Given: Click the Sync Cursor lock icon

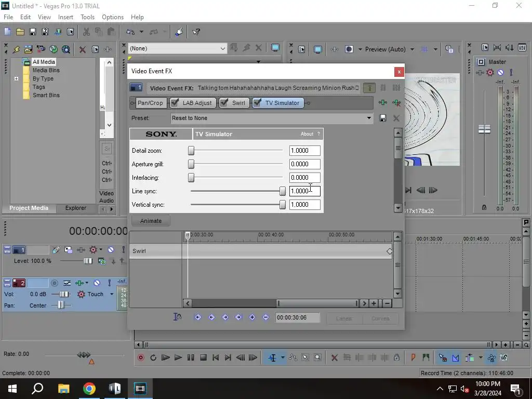Looking at the screenshot, I should coord(178,317).
